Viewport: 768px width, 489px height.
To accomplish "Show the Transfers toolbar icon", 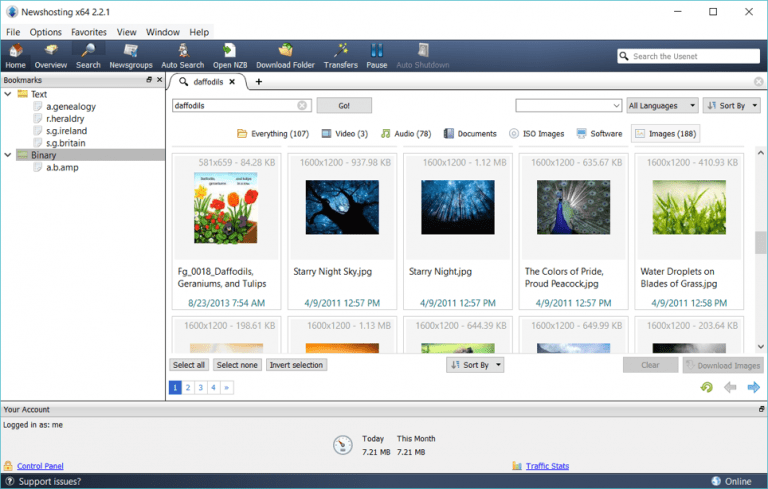I will tap(340, 56).
